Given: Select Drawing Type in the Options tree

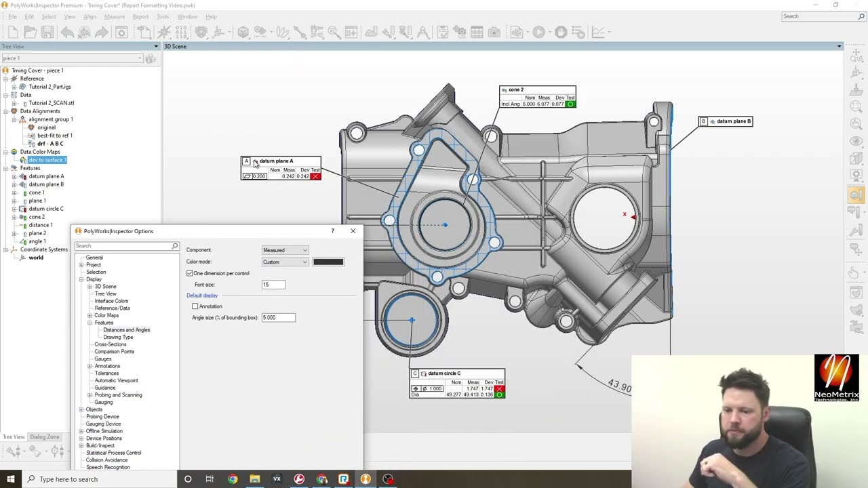Looking at the screenshot, I should [118, 337].
